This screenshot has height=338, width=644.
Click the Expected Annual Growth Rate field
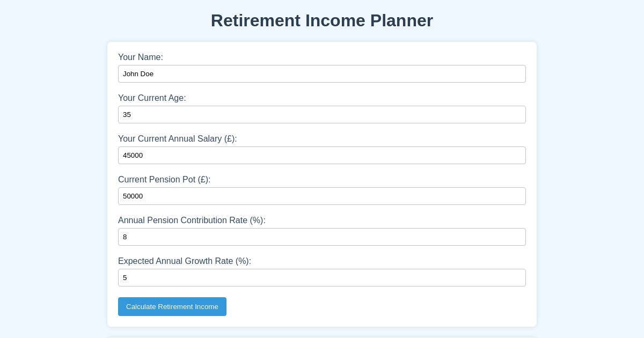click(x=322, y=277)
